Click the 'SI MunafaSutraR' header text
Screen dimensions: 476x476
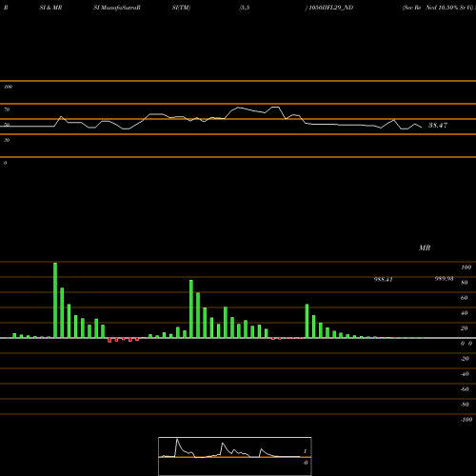[117, 8]
